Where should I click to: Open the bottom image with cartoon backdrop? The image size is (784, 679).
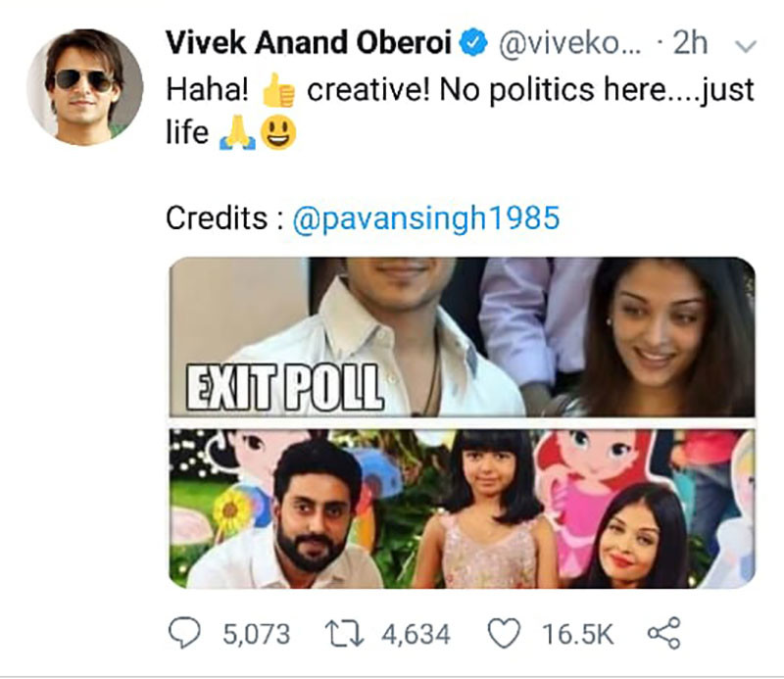[x=462, y=509]
